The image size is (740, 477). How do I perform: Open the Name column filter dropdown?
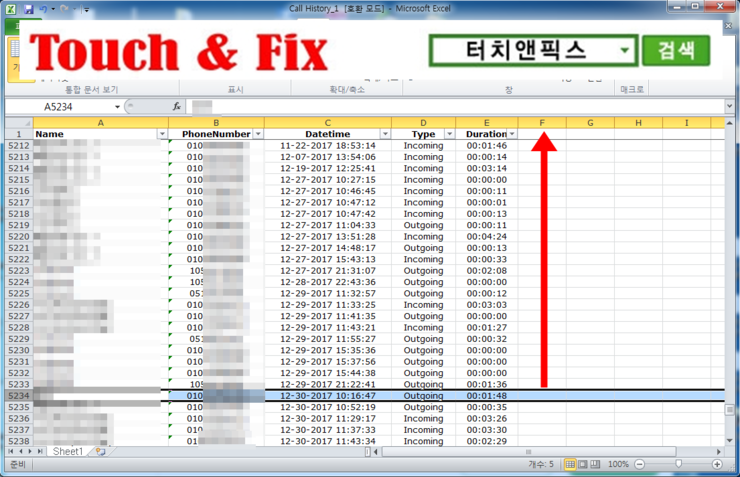click(162, 134)
